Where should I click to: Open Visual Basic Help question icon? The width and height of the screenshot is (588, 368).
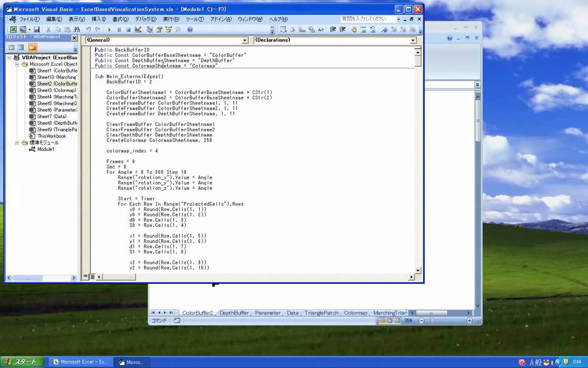(x=190, y=29)
